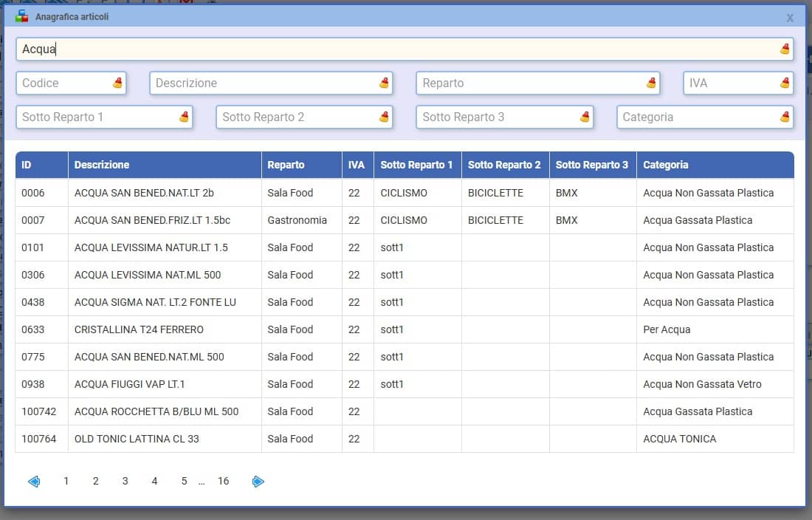Click into the Descrizione filter input

coord(262,83)
